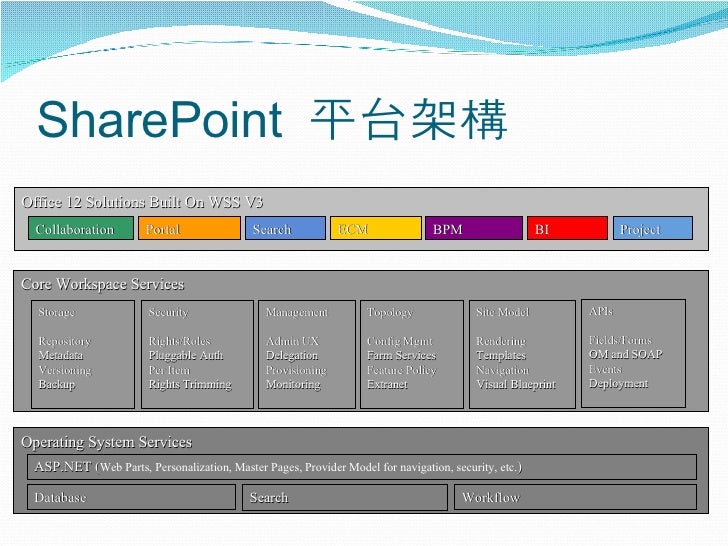Select Config Mgmt in the Topology box
The width and height of the screenshot is (728, 546).
[x=400, y=341]
